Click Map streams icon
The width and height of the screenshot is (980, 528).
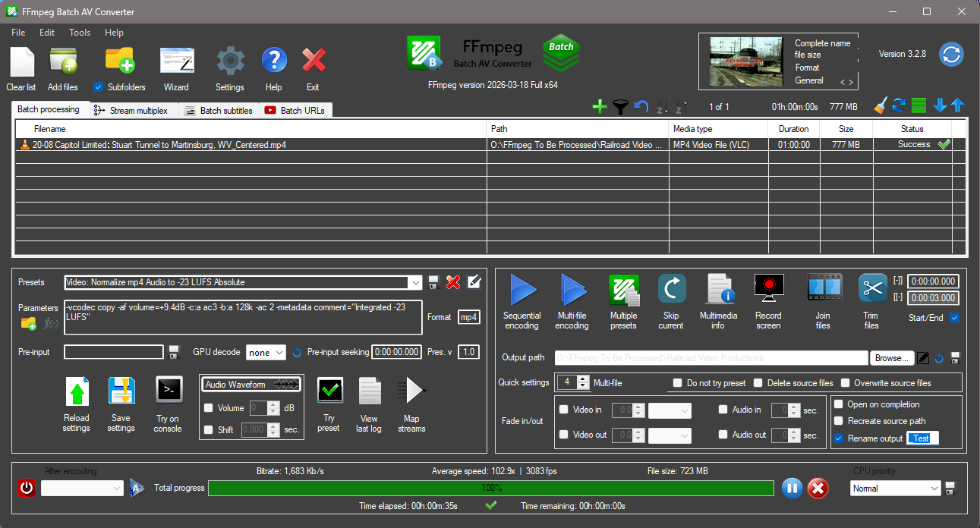[411, 391]
